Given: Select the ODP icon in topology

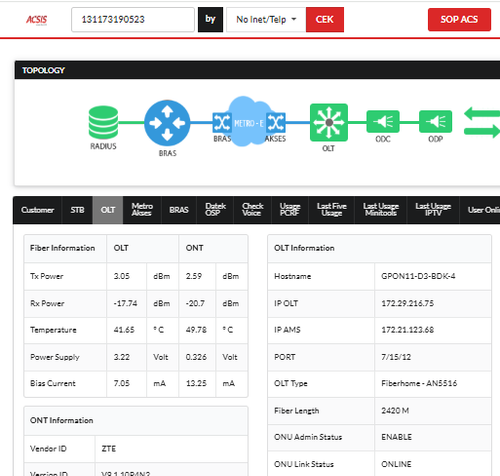Looking at the screenshot, I should 435,121.
